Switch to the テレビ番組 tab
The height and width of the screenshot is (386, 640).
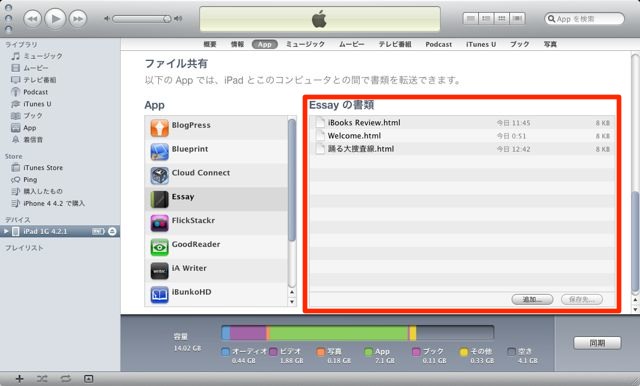(395, 44)
